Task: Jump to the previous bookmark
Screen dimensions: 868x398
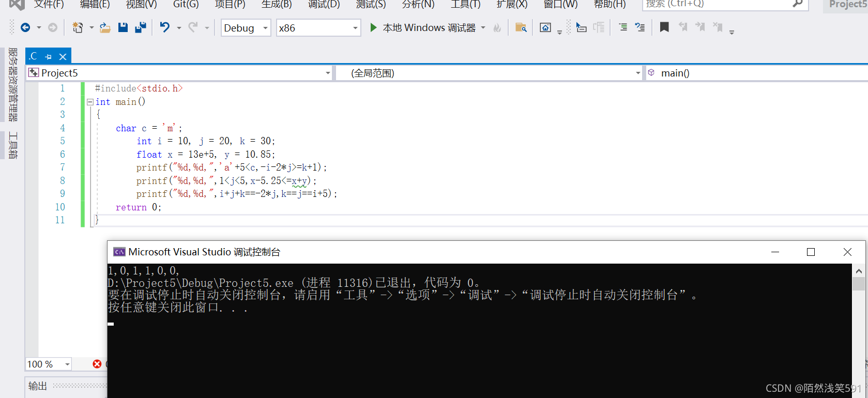Action: [682, 27]
